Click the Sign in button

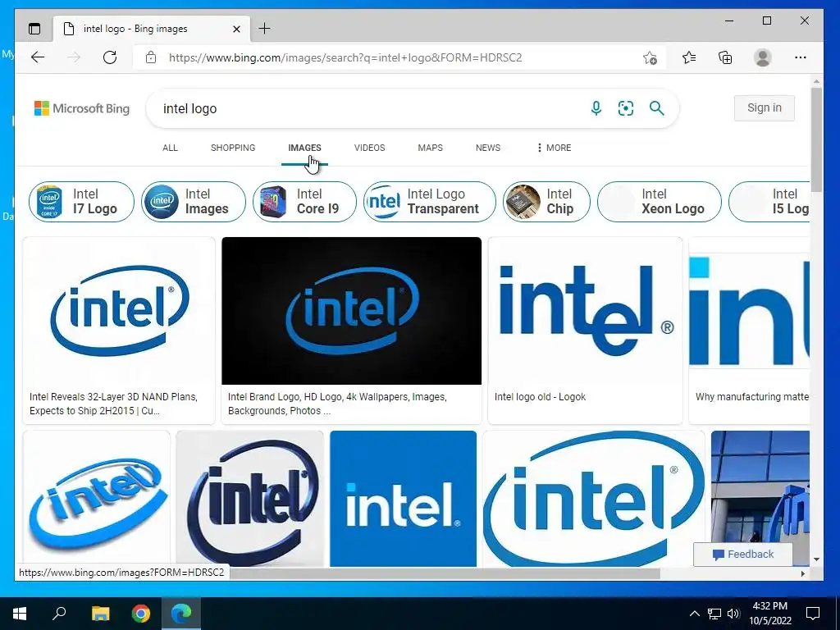(764, 108)
